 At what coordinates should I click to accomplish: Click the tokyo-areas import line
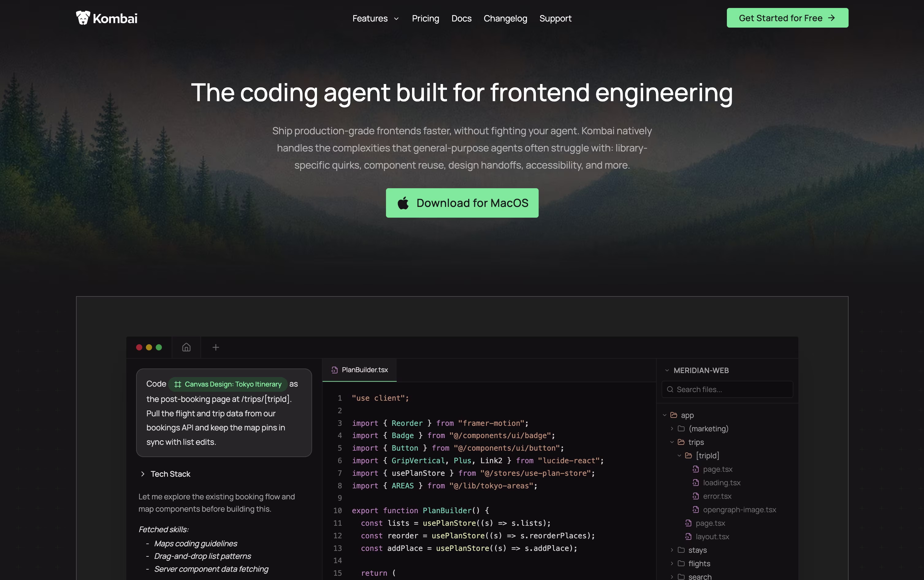pos(445,486)
